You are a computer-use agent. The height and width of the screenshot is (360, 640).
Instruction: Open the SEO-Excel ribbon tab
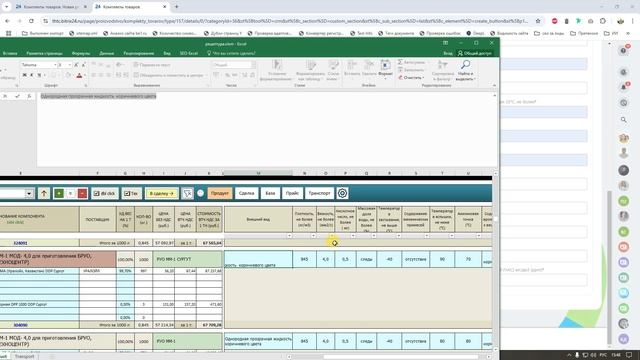click(x=189, y=53)
